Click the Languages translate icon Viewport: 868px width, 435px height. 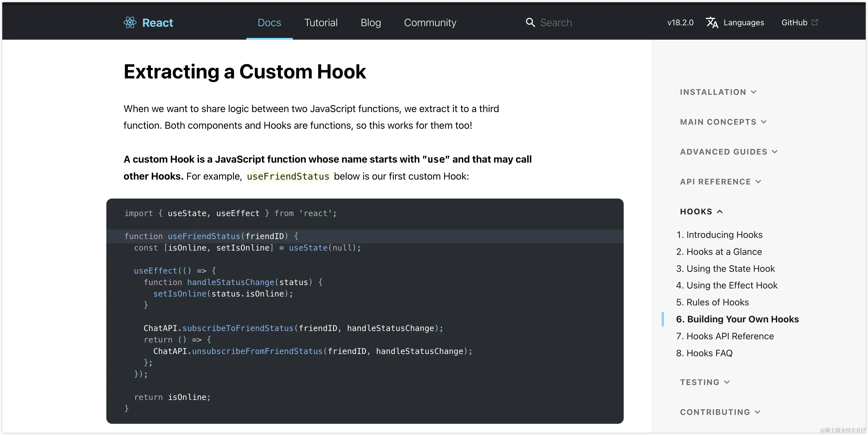pyautogui.click(x=712, y=23)
